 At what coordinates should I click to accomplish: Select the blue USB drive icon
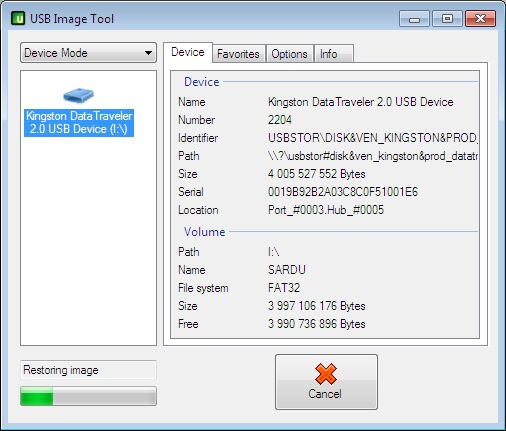pos(79,95)
